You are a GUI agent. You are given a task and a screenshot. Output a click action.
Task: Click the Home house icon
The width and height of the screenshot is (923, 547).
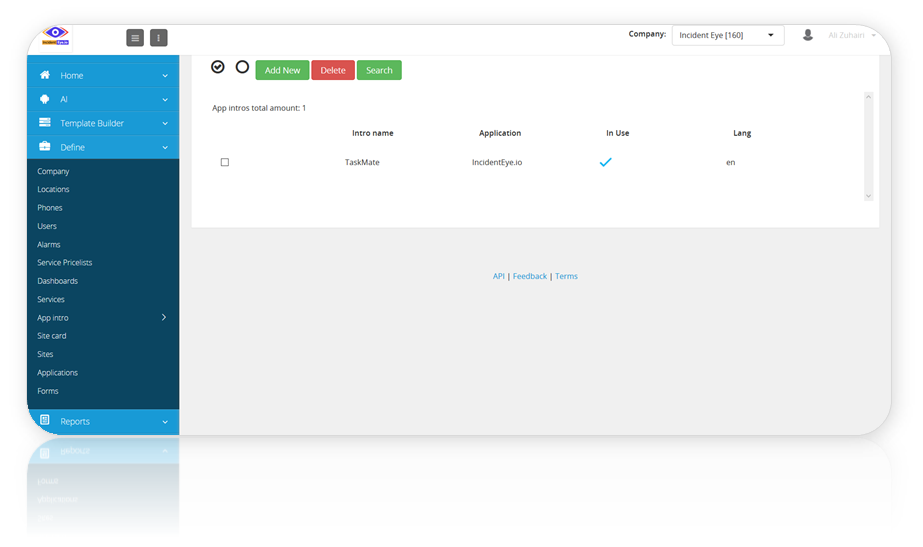coord(45,75)
